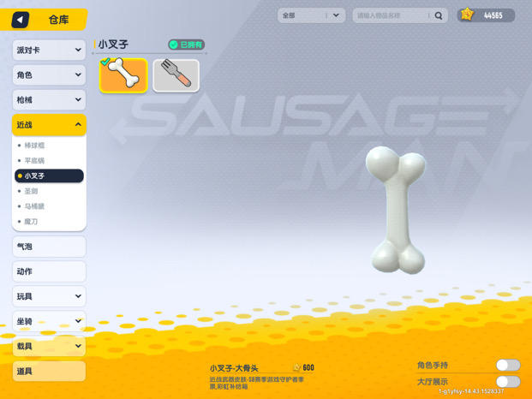Expand the 角色 category
Viewport: 532px width, 399px height.
click(49, 74)
